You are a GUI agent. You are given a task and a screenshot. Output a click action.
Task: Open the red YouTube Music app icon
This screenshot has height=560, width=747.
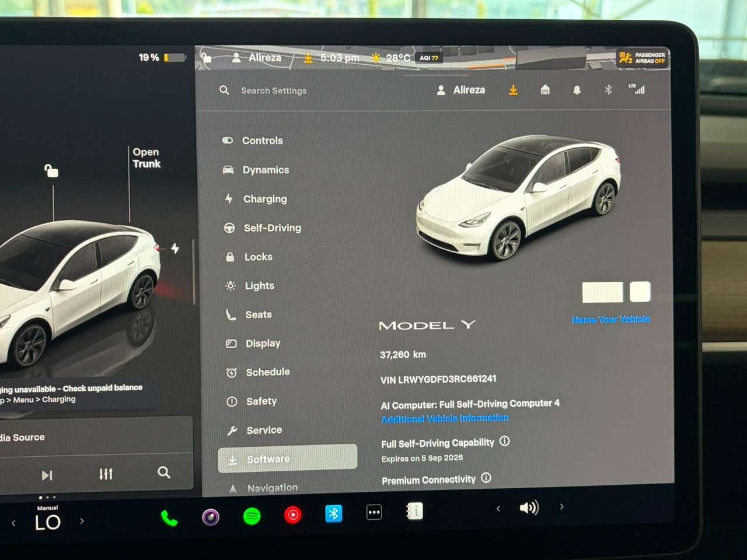[293, 515]
